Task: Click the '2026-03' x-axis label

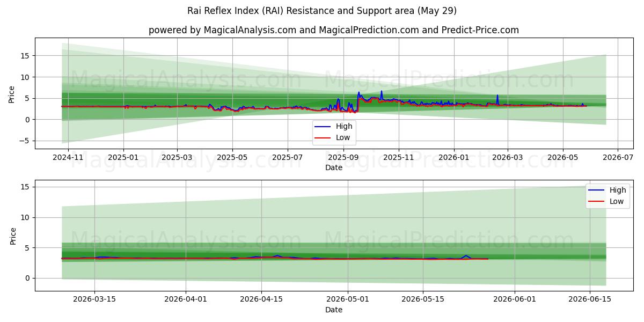Action: point(507,158)
